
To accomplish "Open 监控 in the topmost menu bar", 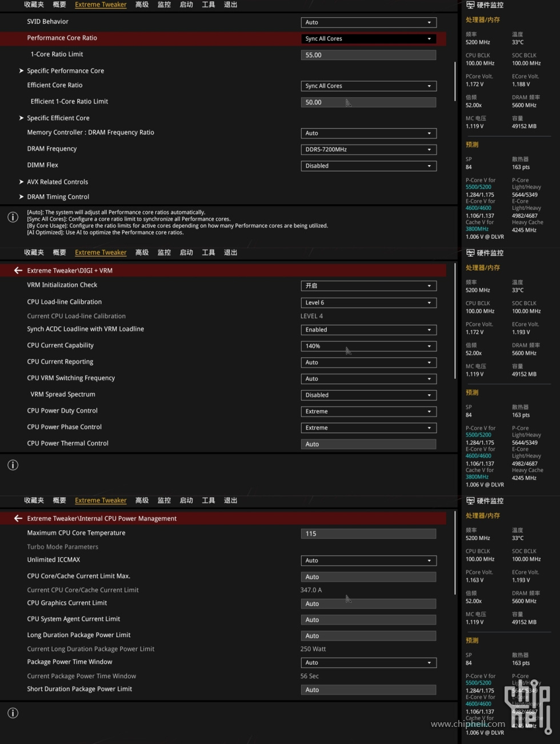I will pos(164,5).
